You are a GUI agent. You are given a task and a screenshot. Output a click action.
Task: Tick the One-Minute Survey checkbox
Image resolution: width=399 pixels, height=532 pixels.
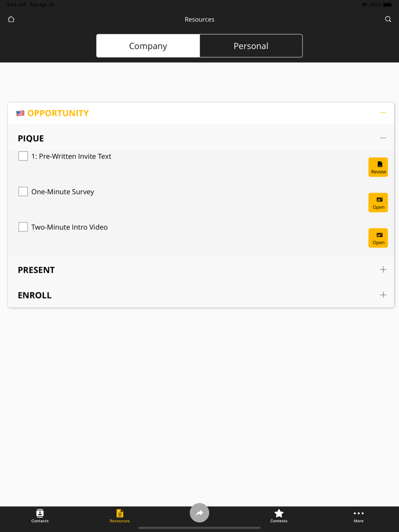[x=23, y=191]
